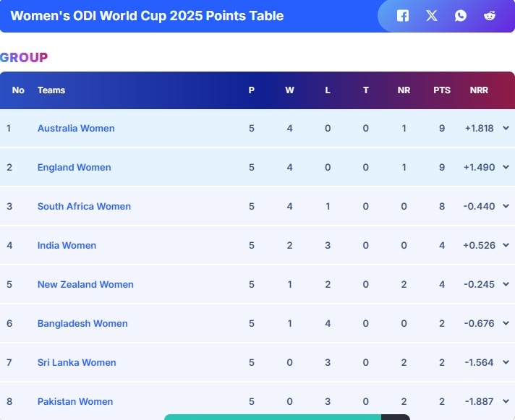
Task: Open the England Women team link
Action: click(75, 167)
